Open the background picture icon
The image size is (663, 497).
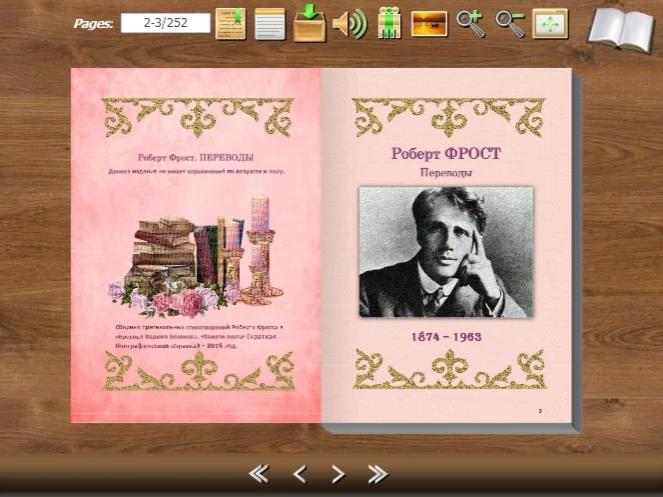429,22
